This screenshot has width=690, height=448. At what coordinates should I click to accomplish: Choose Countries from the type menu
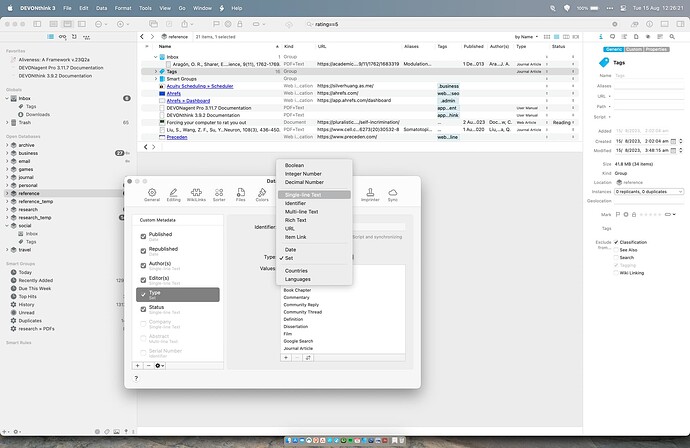pos(314,271)
